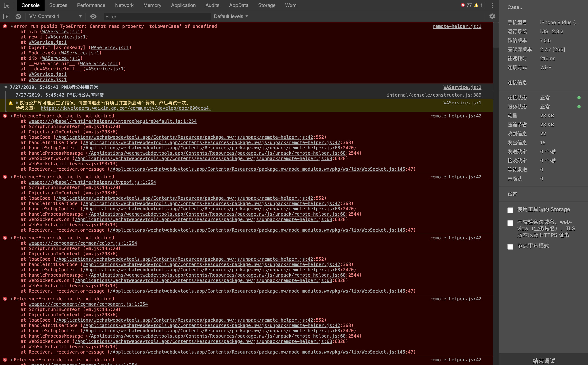Screen dimensions: 588x365
Task: Expand the ReferenceError for typeof.js
Action: click(x=11, y=177)
